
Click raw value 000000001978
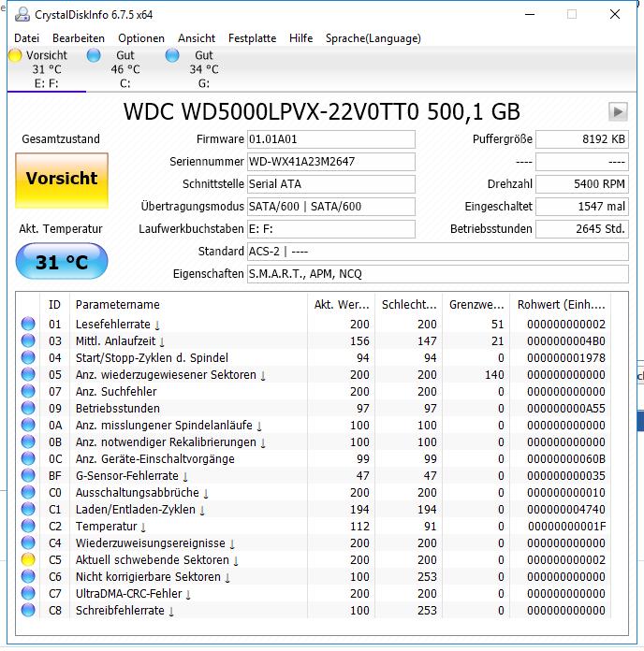coord(566,357)
